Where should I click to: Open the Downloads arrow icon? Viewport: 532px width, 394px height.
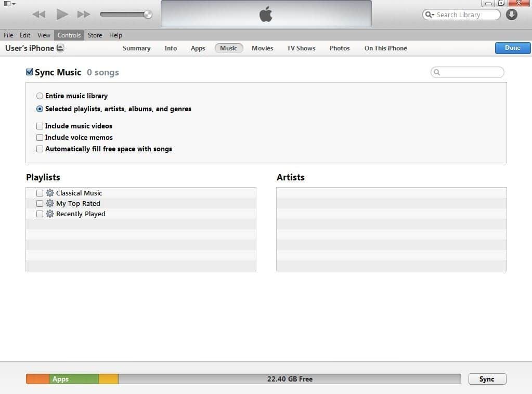tap(512, 15)
